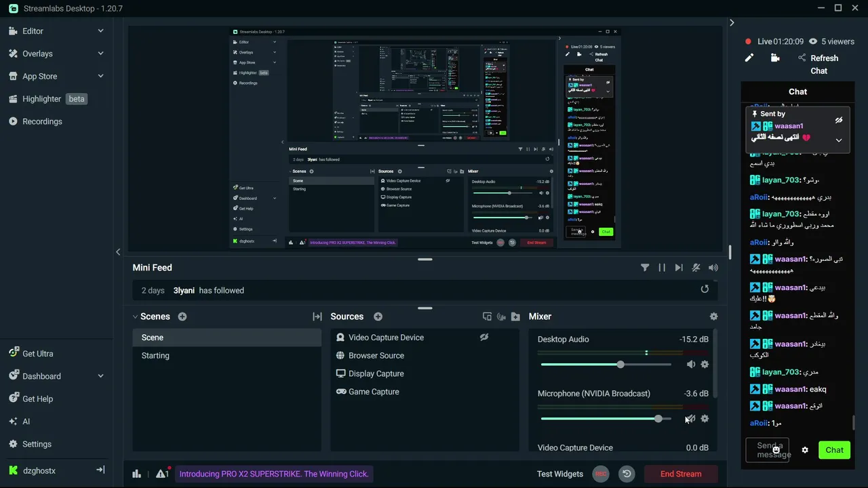Open Mini Feed filter funnel icon
This screenshot has width=868, height=488.
pos(645,268)
